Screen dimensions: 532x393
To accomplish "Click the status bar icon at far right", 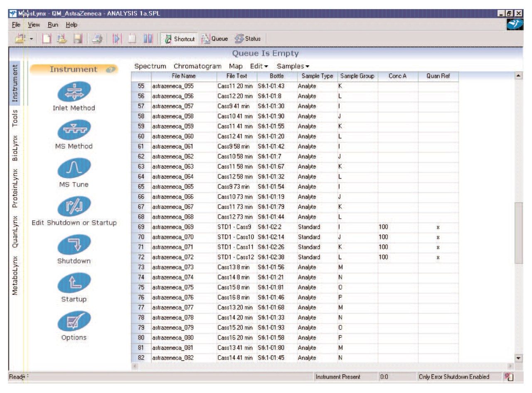I will point(510,377).
